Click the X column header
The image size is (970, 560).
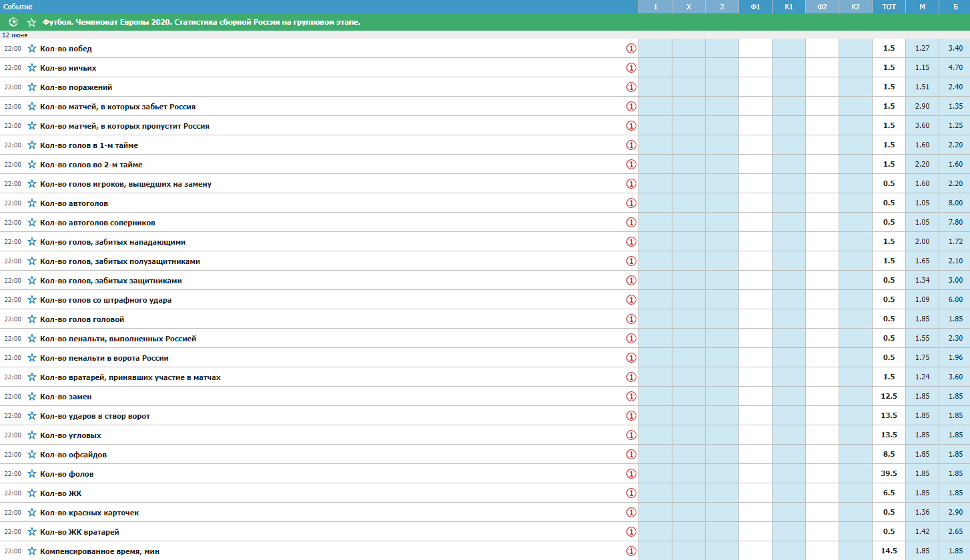click(689, 7)
